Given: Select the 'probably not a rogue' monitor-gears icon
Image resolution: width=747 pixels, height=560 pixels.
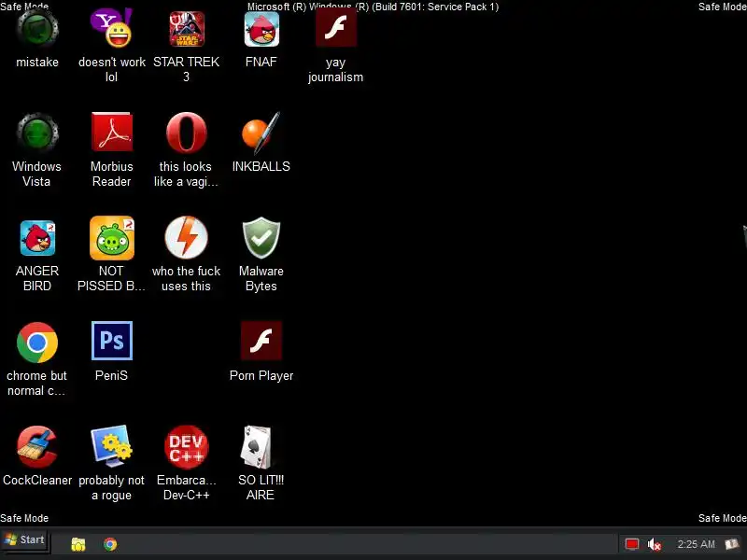Looking at the screenshot, I should coord(111,446).
